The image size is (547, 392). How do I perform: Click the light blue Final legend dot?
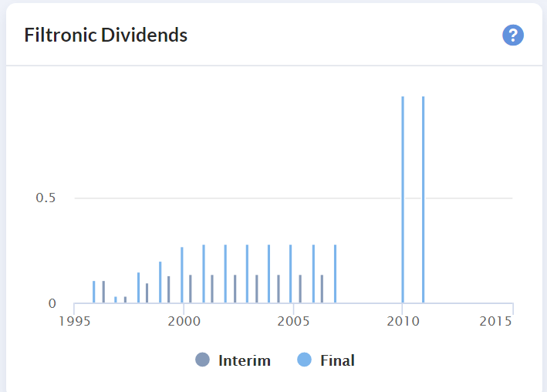[304, 360]
